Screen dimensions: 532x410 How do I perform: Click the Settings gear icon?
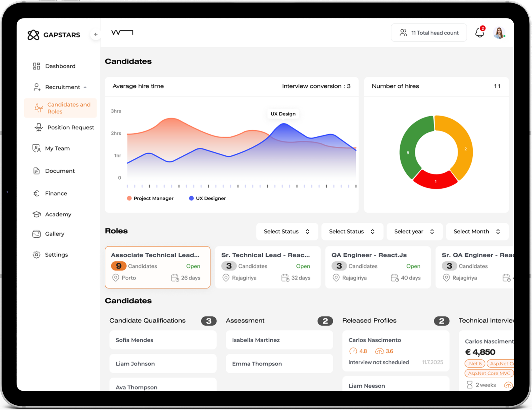pos(36,254)
